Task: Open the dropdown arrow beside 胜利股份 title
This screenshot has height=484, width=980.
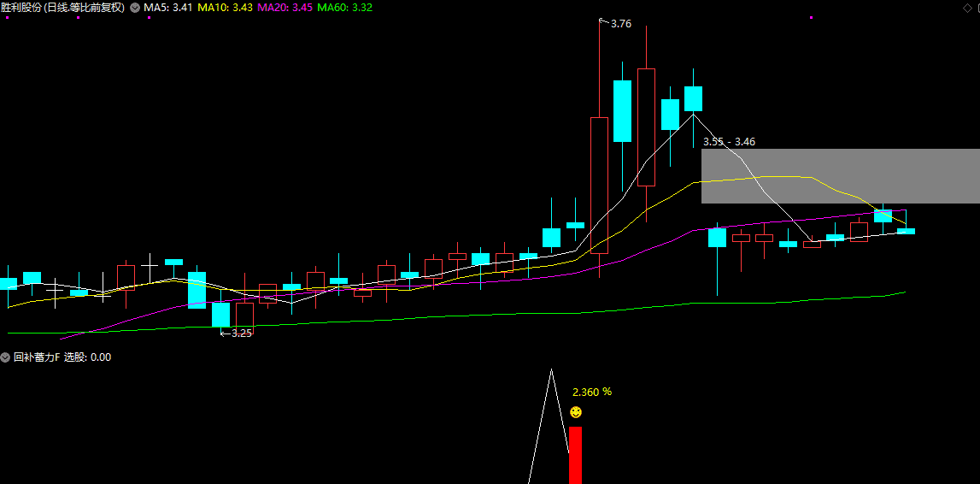Action: [x=135, y=8]
